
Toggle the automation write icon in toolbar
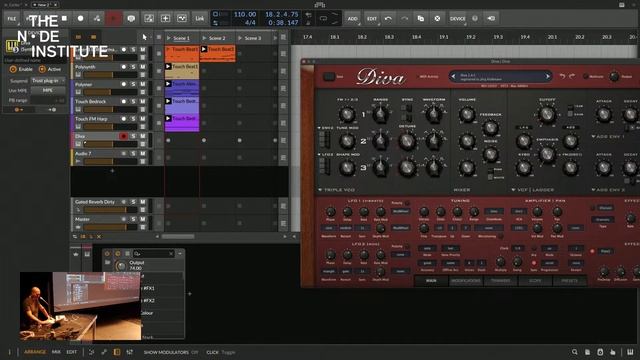click(x=97, y=18)
